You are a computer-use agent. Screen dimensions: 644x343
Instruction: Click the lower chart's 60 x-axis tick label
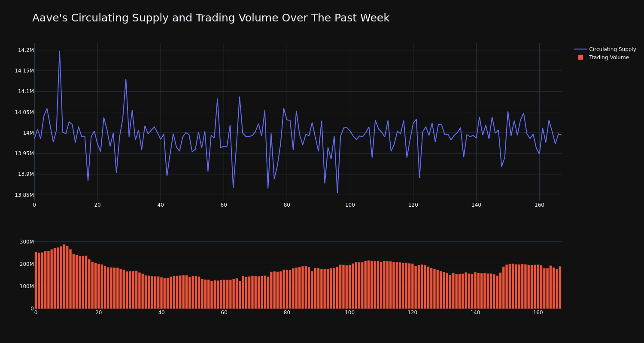(224, 313)
